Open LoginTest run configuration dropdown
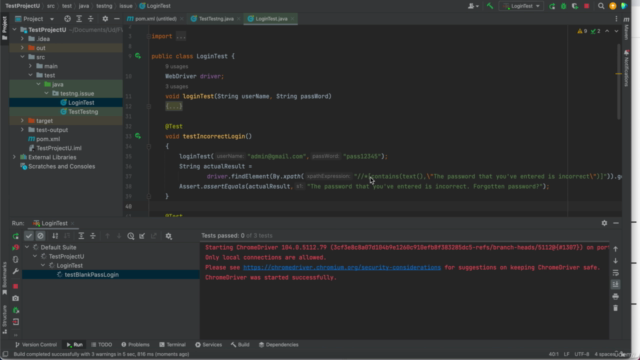 [x=522, y=6]
